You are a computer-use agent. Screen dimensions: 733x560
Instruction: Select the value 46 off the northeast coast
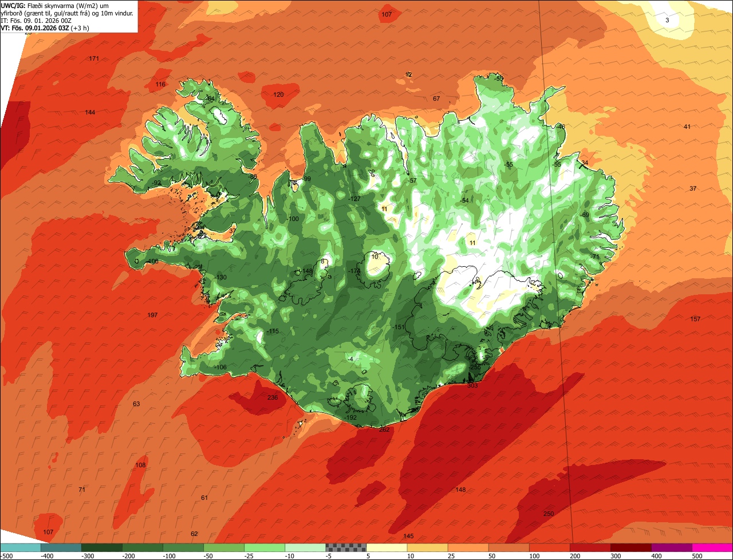tap(561, 127)
